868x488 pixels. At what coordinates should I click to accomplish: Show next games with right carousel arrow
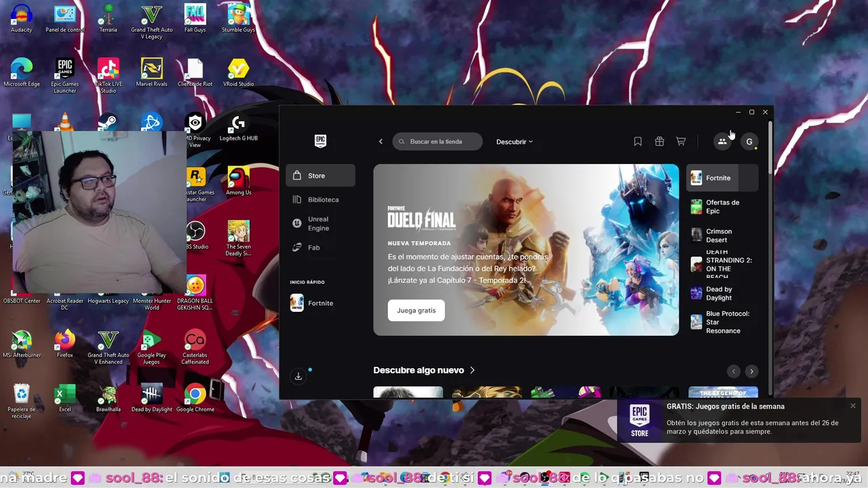[x=751, y=371]
